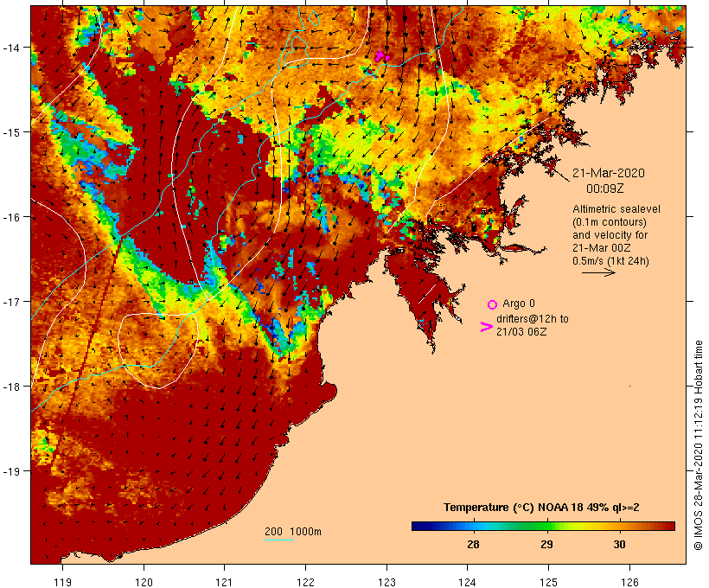Click the temperature color bar at 30

[619, 526]
